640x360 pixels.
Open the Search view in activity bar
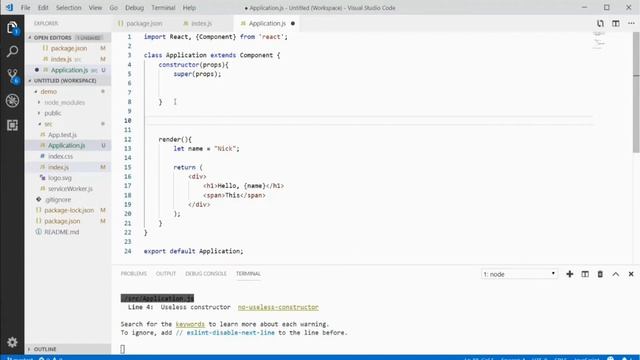tap(12, 51)
